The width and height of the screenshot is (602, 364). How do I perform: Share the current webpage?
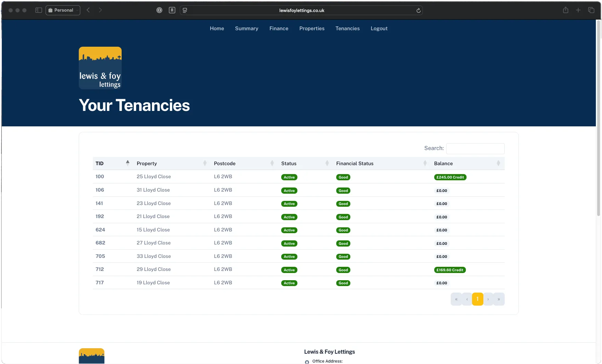coord(565,10)
